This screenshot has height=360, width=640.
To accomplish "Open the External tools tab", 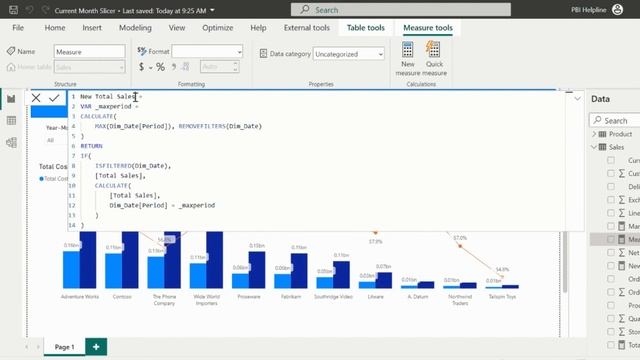I will (307, 28).
